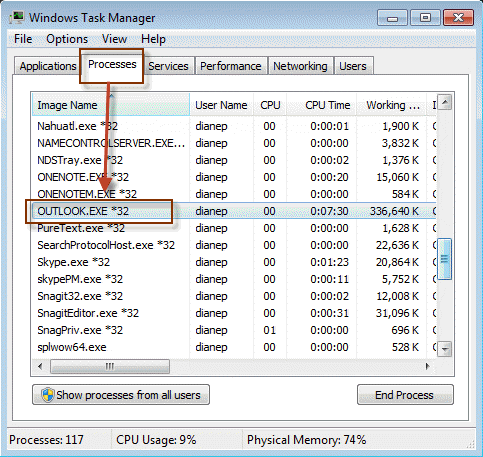Click the Processes: 117 status entry
The height and width of the screenshot is (457, 483).
coord(46,440)
